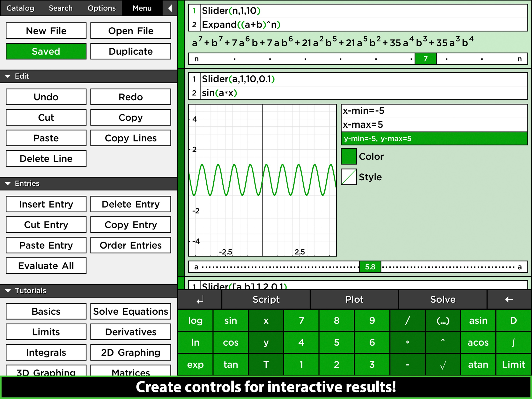Click the Duplicate file button
The width and height of the screenshot is (532, 399).
click(131, 51)
